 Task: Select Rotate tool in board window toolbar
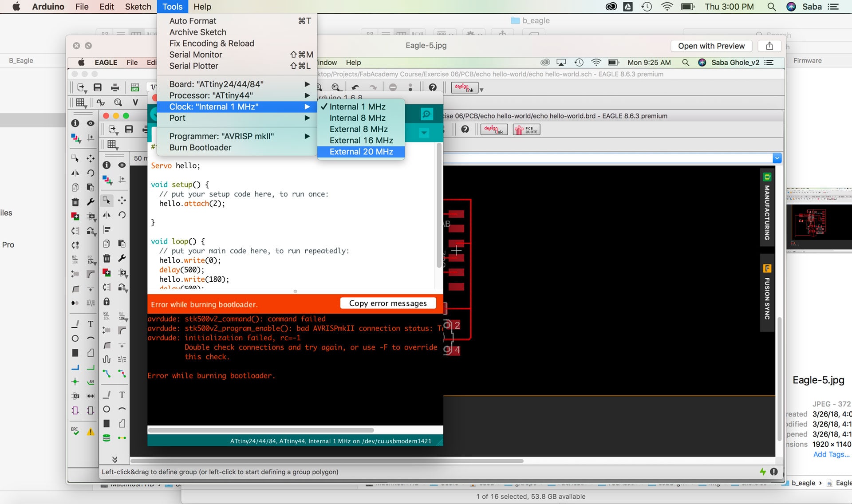click(x=122, y=215)
